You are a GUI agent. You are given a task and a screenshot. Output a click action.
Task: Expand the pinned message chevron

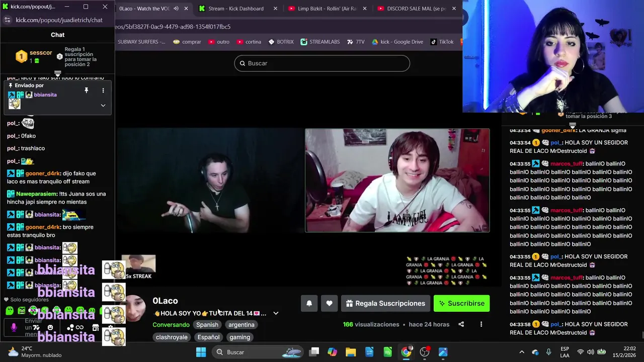coord(103,106)
